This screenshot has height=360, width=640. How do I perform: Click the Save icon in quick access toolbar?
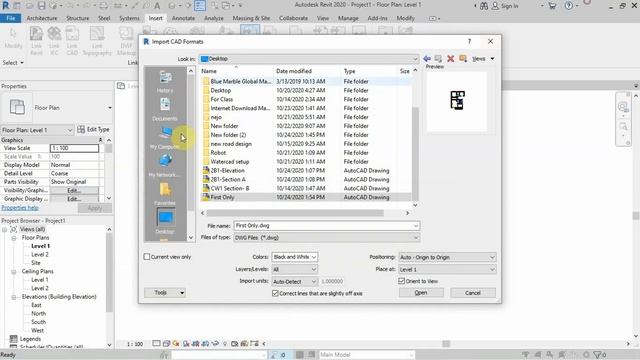tap(41, 6)
